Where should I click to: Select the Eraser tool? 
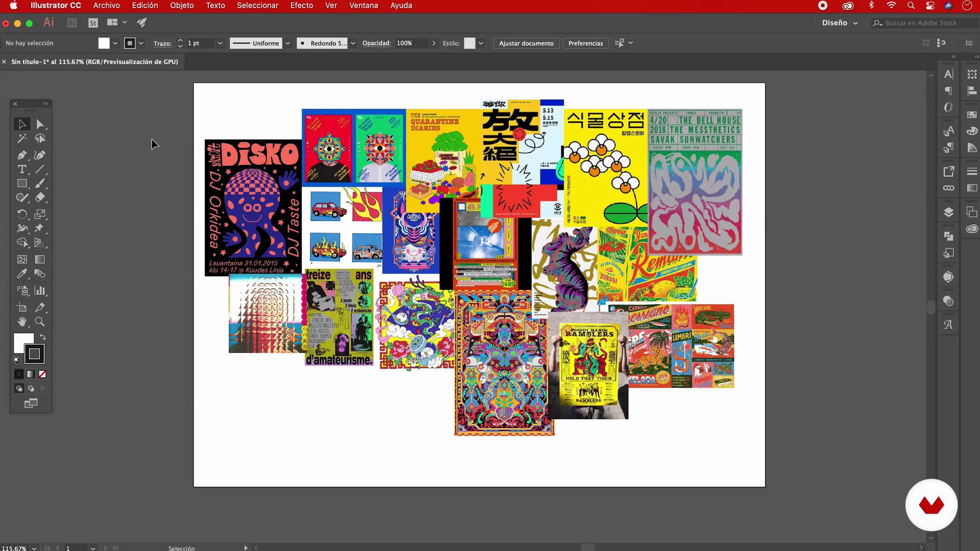[40, 197]
